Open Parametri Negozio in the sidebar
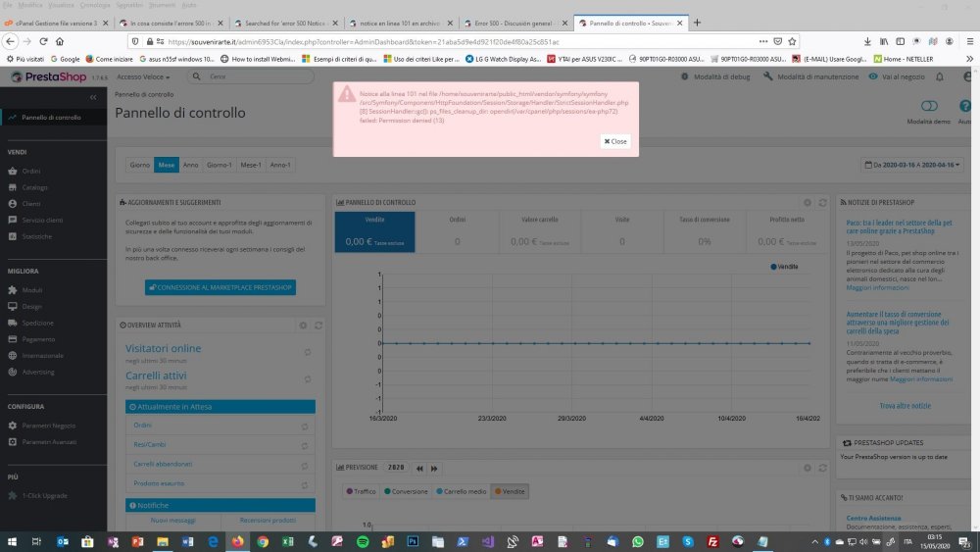Viewport: 980px width, 552px height. 49,426
